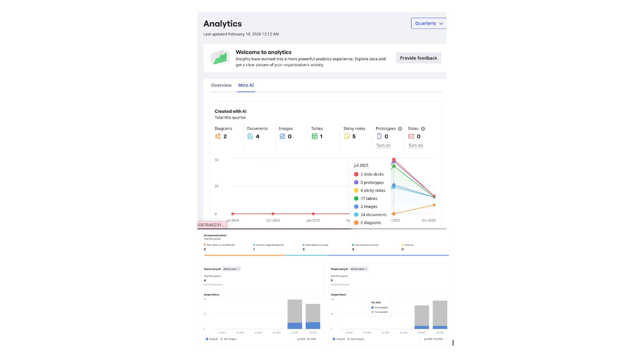Click Turn on under Slides

[415, 145]
